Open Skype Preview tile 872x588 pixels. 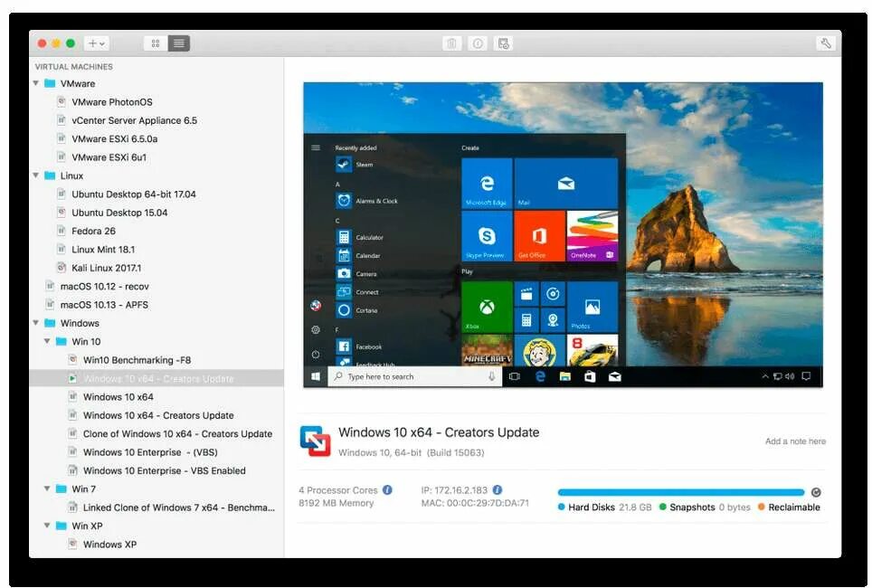pos(487,236)
